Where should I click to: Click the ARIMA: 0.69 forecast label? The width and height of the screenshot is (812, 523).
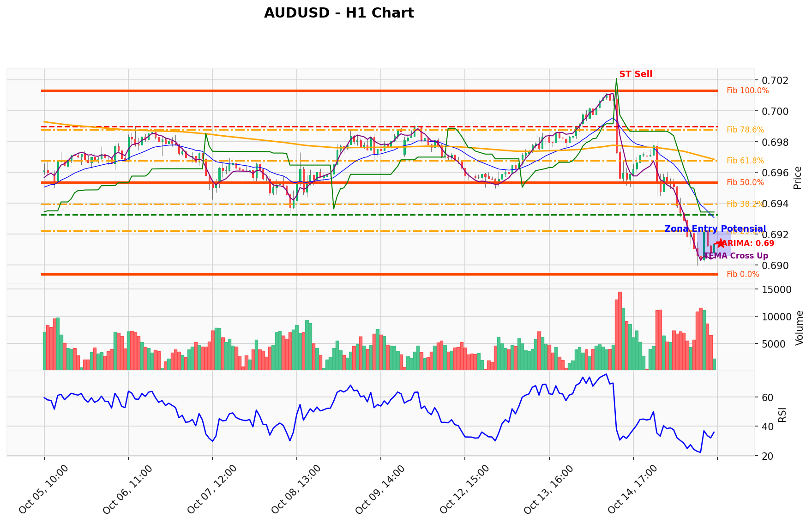point(748,243)
